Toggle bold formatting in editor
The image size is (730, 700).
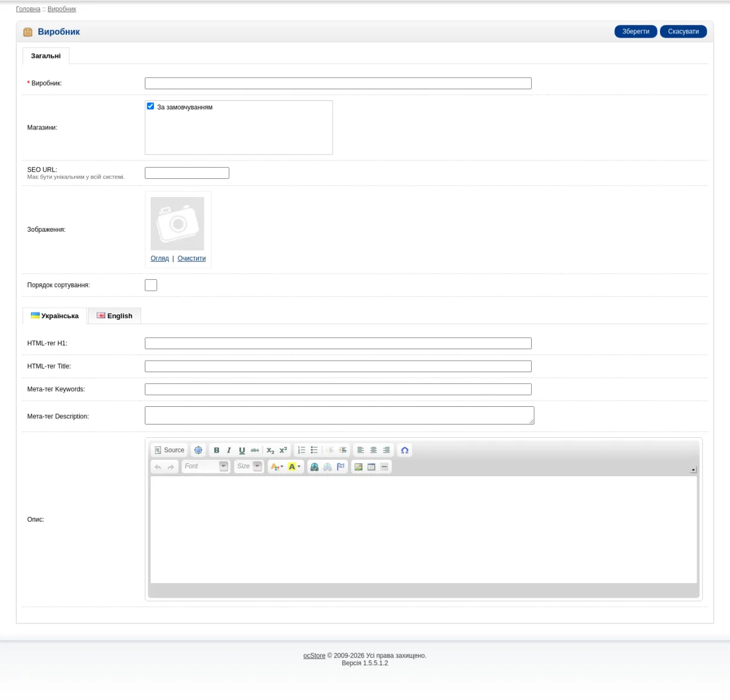point(217,450)
